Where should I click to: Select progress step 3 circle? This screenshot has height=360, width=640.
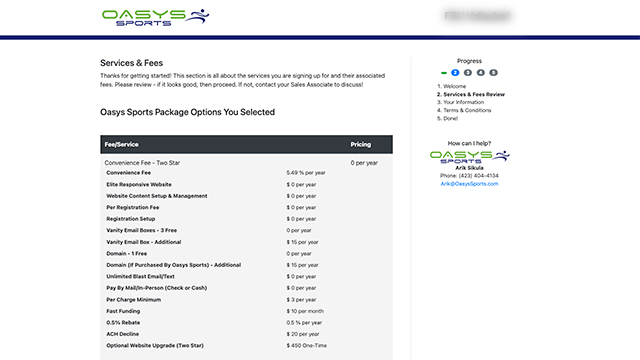click(468, 73)
